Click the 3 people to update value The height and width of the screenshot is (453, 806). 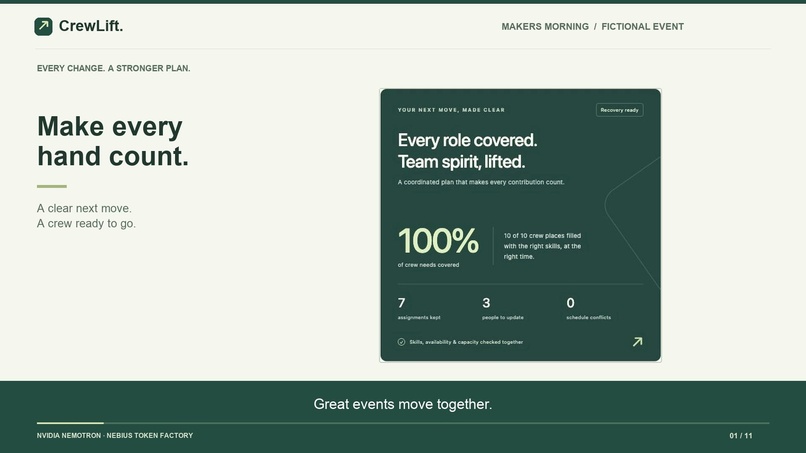click(x=486, y=303)
